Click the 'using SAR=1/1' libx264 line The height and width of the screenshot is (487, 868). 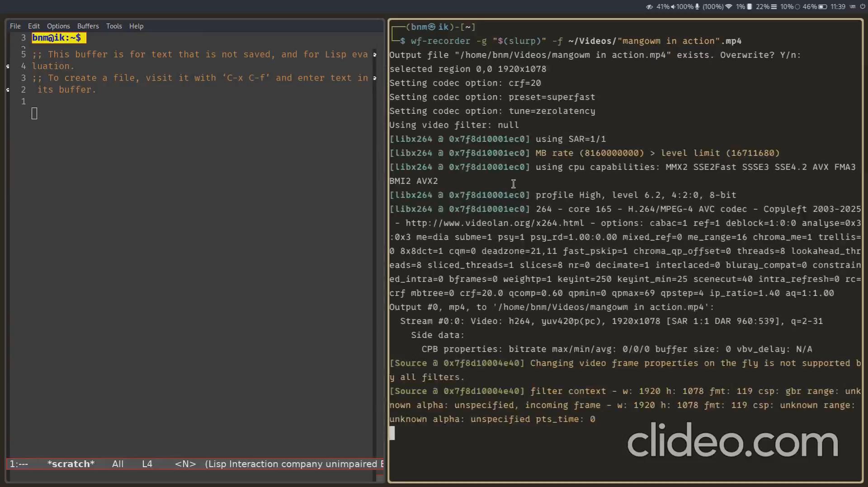(497, 139)
